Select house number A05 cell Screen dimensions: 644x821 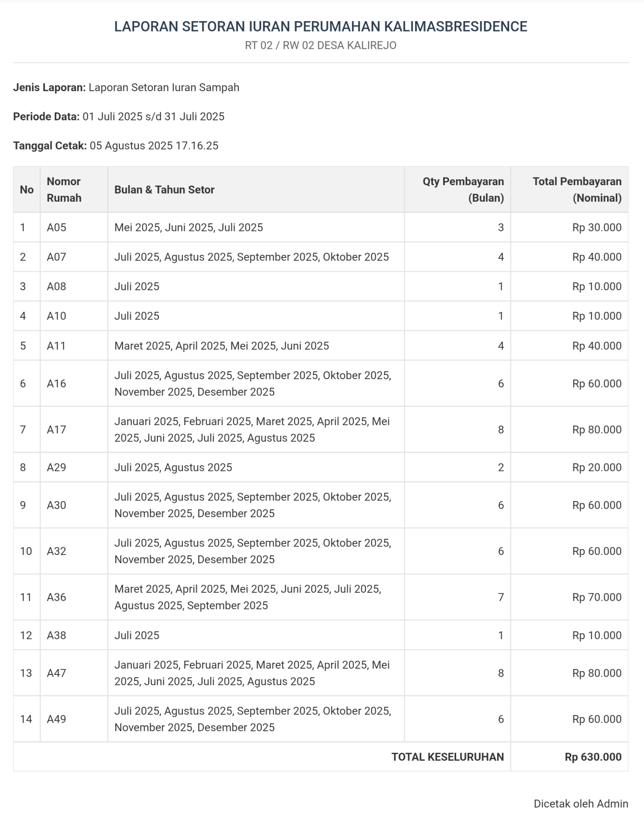tap(57, 227)
